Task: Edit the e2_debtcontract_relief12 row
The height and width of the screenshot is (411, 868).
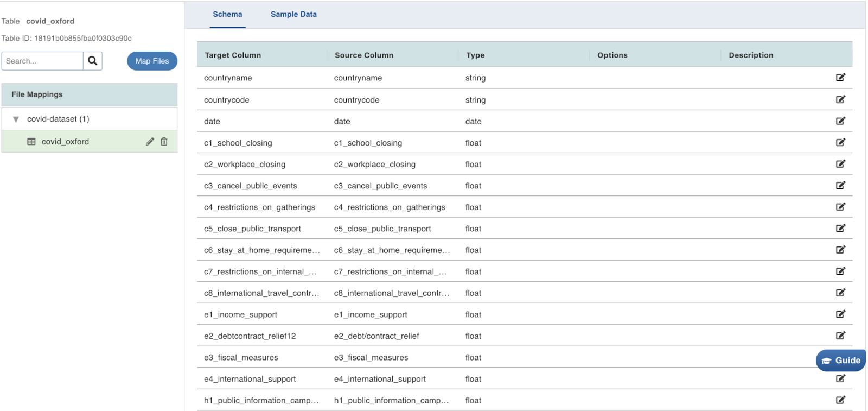Action: point(840,336)
